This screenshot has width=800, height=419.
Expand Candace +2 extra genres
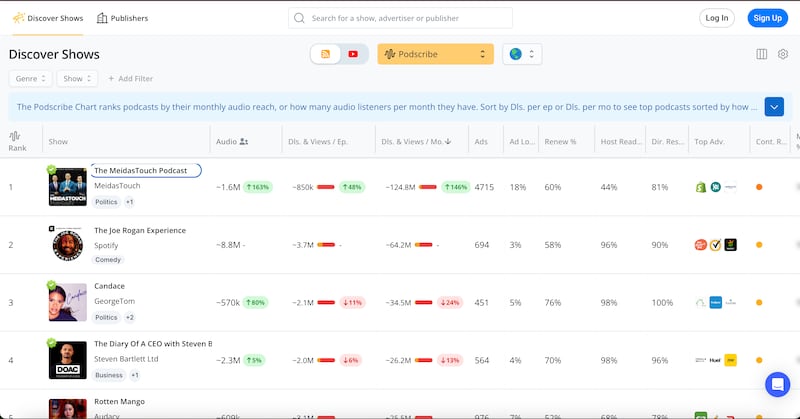(x=130, y=317)
